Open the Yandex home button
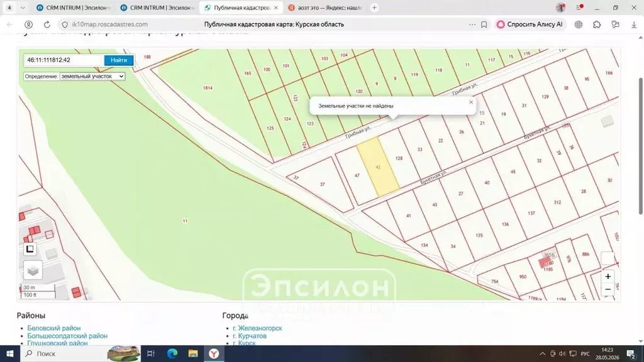The height and width of the screenshot is (362, 644). 28,25
